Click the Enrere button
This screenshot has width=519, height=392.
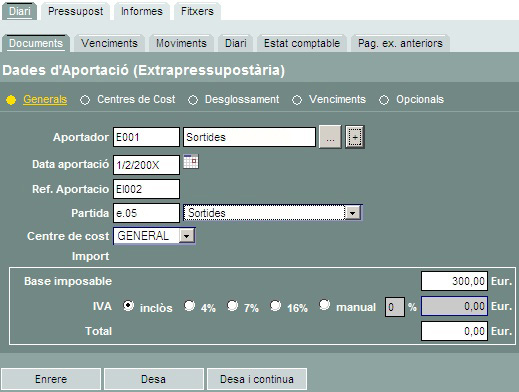tap(51, 379)
